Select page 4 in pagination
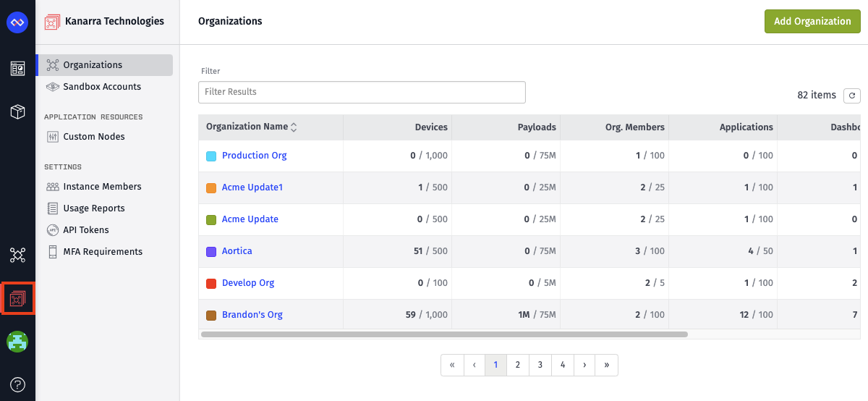Image resolution: width=868 pixels, height=401 pixels. tap(563, 366)
